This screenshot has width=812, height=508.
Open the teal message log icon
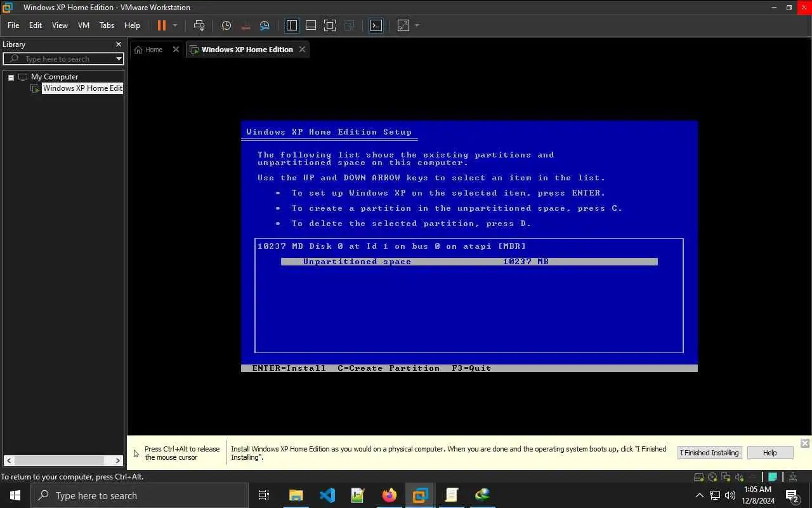773,477
